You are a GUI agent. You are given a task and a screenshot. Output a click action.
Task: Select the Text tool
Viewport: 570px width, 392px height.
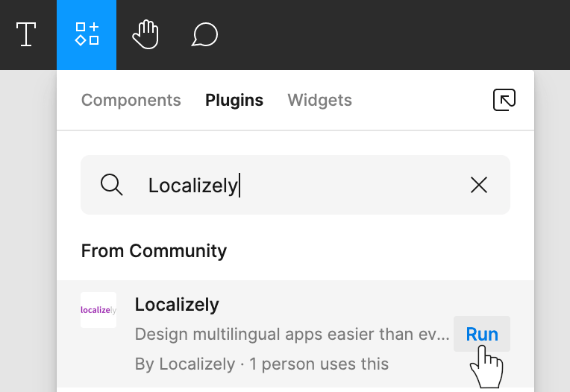pyautogui.click(x=26, y=34)
